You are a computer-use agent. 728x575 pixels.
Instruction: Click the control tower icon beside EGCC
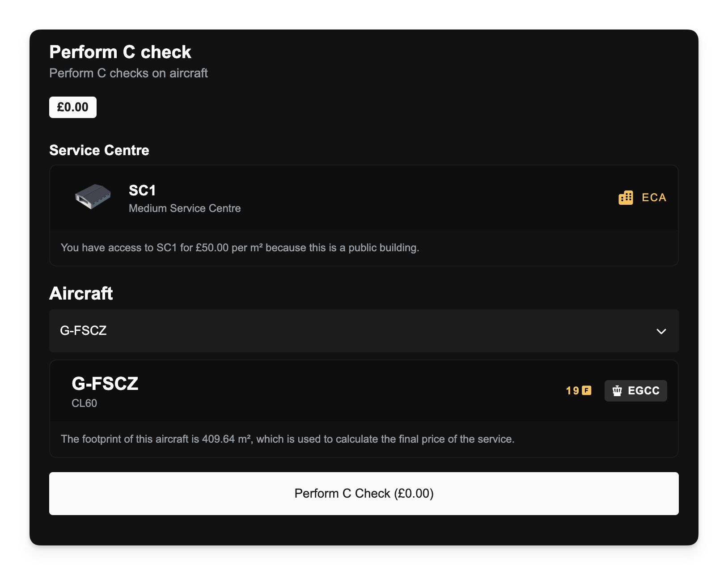tap(617, 391)
